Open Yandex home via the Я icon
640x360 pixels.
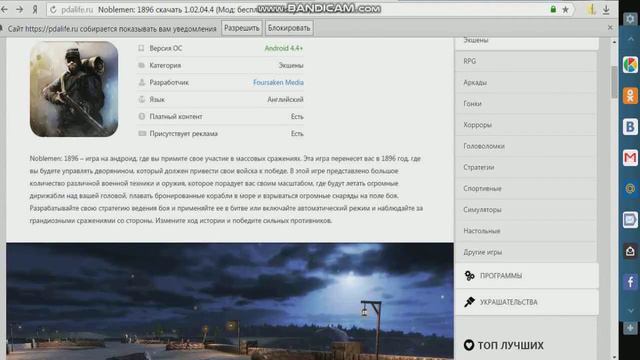tap(35, 9)
